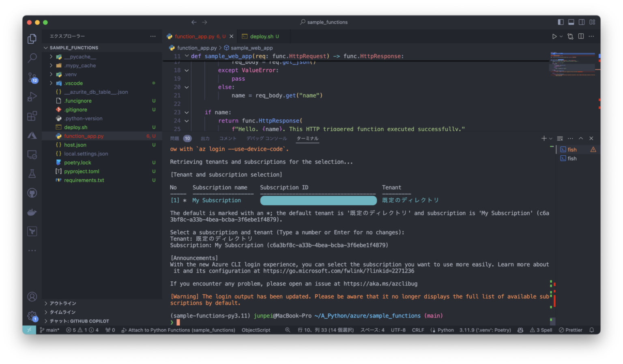Open the Docker view icon
Viewport: 623px width, 364px height.
[x=32, y=212]
